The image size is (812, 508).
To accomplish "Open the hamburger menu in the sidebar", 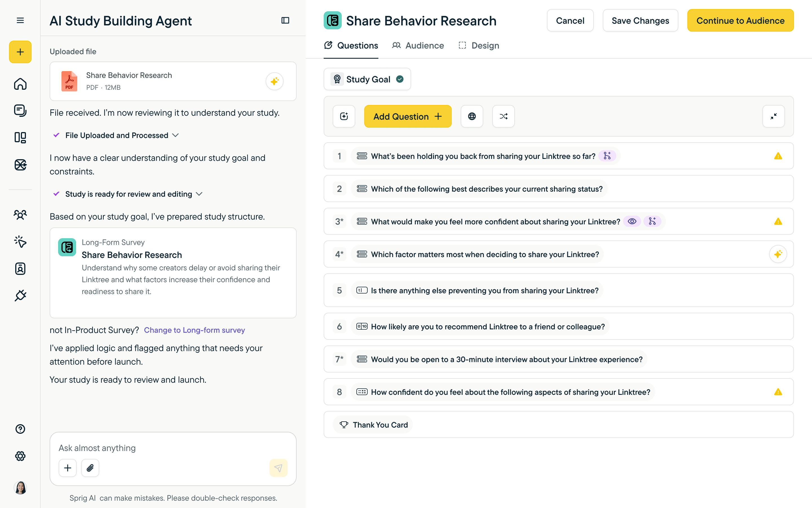I will pyautogui.click(x=20, y=21).
